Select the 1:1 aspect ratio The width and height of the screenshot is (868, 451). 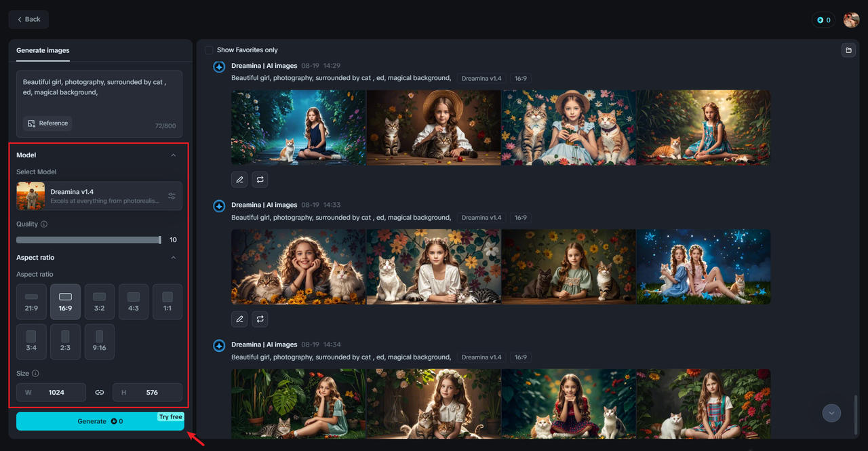point(167,302)
